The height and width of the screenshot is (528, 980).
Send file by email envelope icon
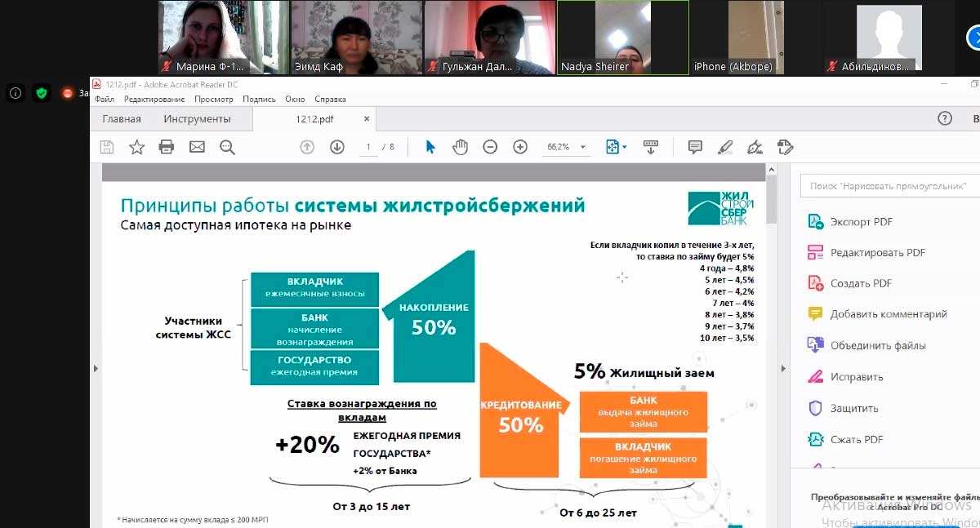pos(197,147)
